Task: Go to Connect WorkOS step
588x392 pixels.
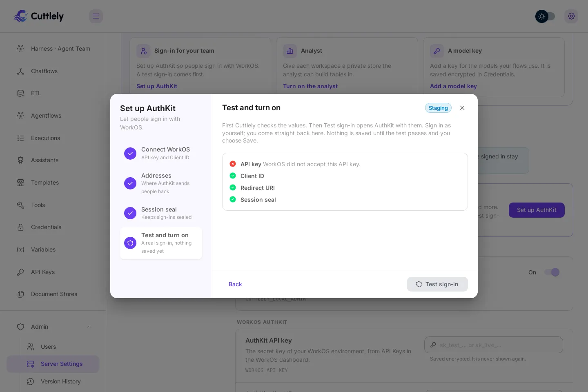Action: 161,153
